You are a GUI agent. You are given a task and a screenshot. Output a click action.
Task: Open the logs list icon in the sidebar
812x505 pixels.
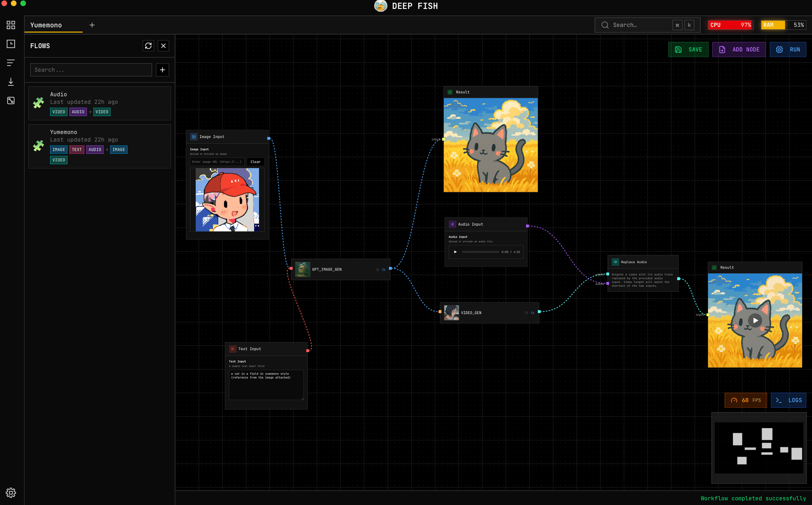11,63
